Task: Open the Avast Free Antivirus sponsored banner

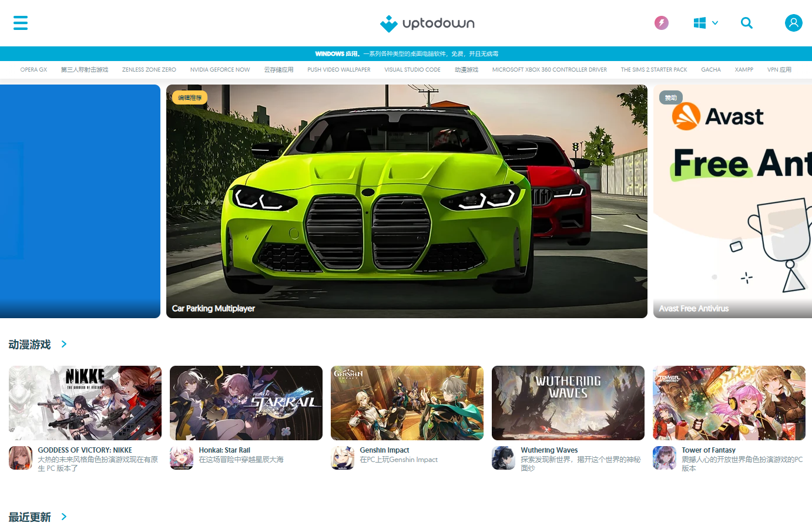Action: coord(733,201)
